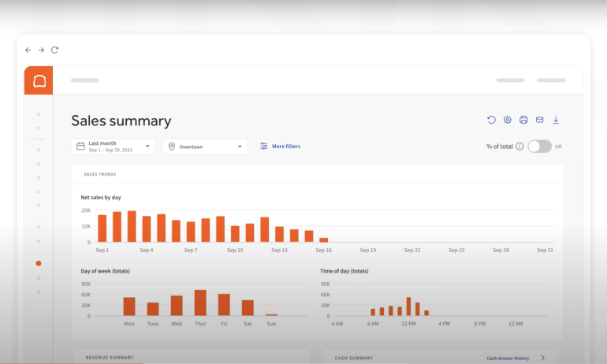The image size is (607, 364).
Task: Download the sales summary report
Action: coord(556,120)
